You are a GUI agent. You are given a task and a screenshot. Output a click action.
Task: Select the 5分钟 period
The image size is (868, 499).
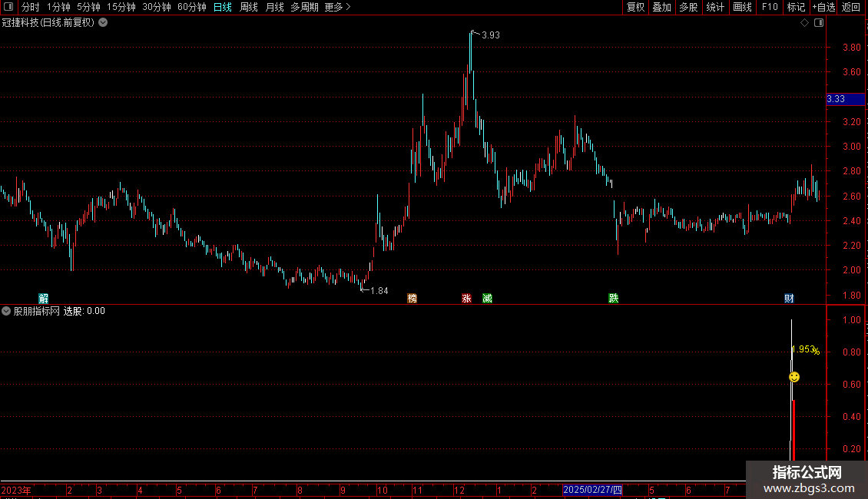tap(88, 7)
